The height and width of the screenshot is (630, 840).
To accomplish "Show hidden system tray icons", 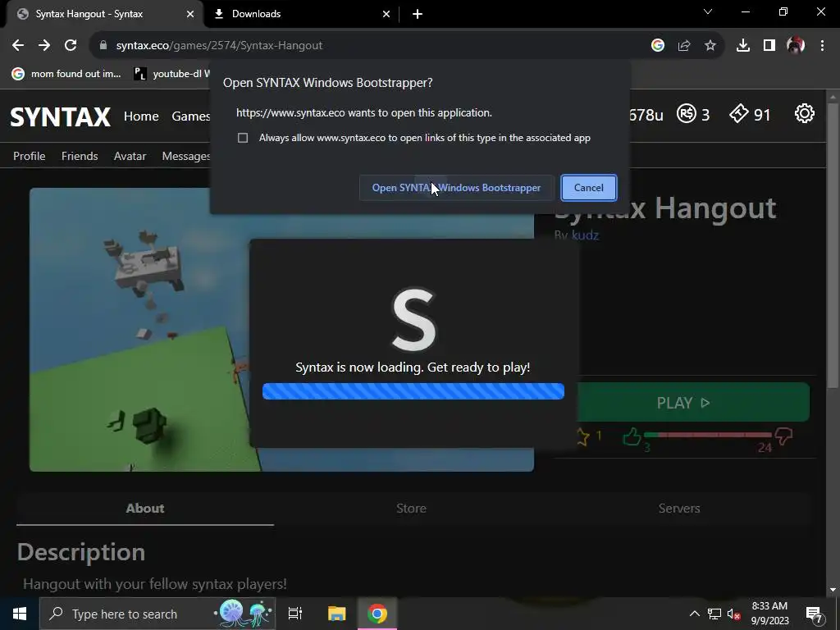I will pos(694,614).
